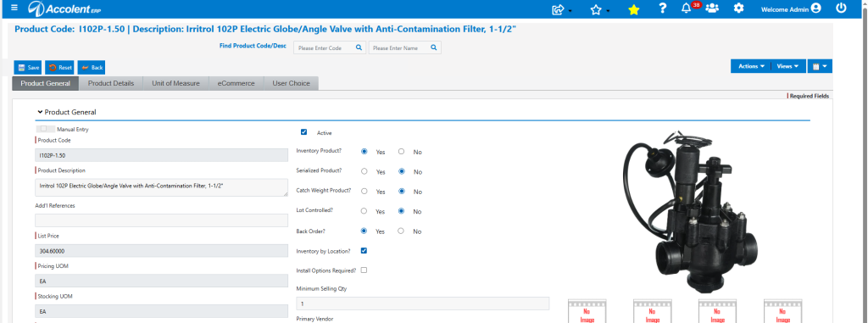Switch to Product Details tab
Screen dimensions: 868x323
111,84
